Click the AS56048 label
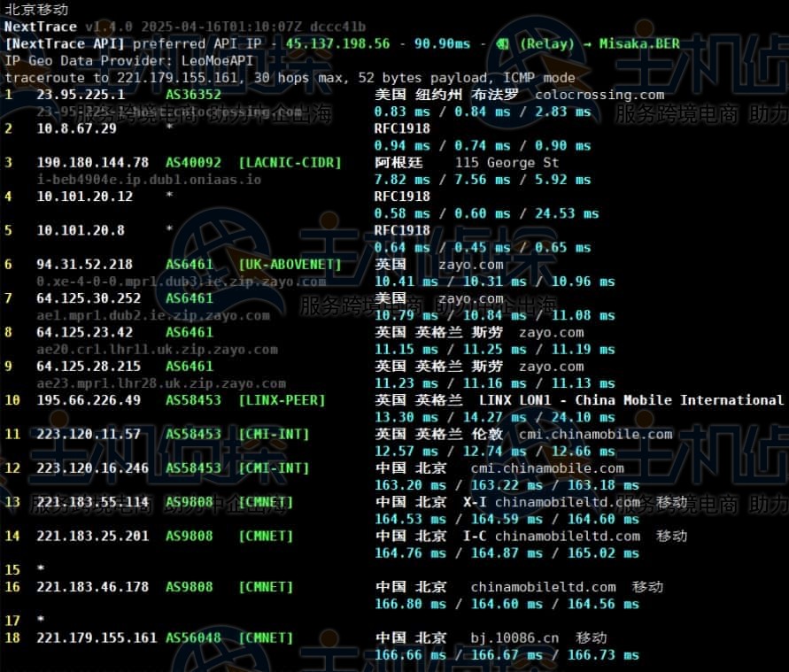The width and height of the screenshot is (789, 672). (193, 637)
